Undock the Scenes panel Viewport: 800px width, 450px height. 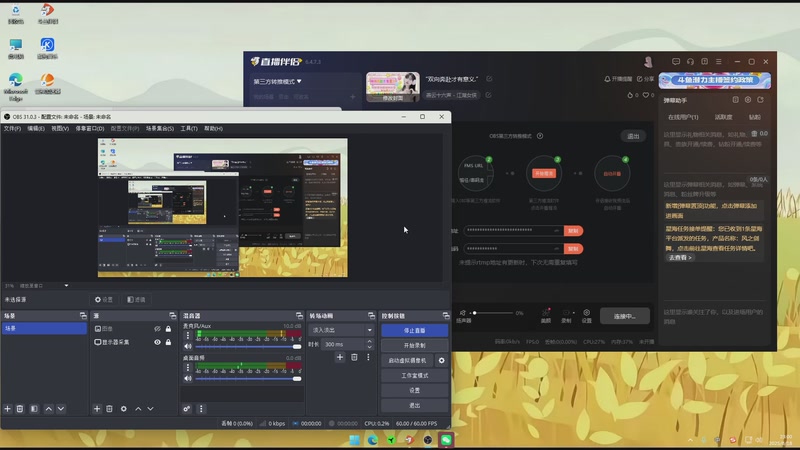pyautogui.click(x=83, y=316)
